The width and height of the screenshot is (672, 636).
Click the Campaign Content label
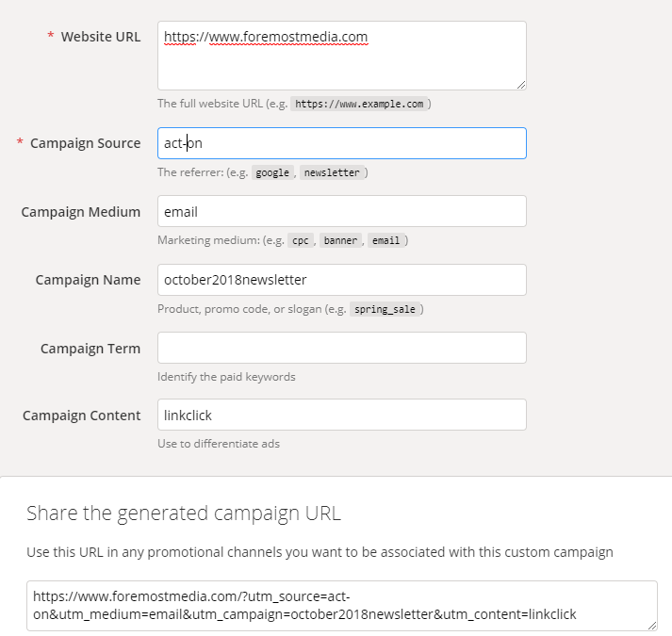click(81, 416)
